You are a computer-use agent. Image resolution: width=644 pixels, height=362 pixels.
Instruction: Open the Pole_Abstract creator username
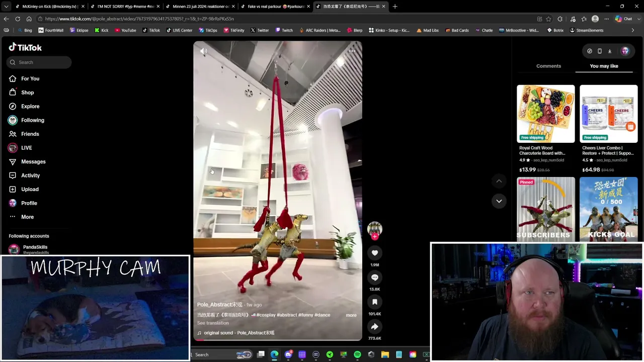(219, 305)
